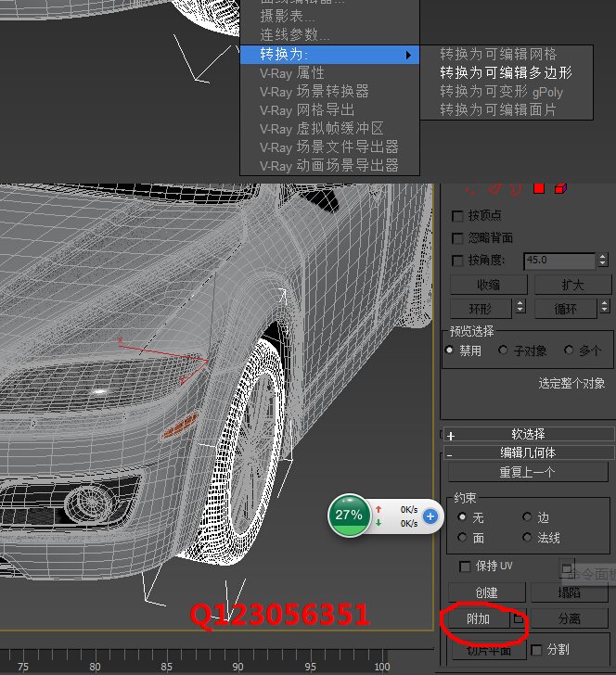Open 保持 UV settings box icon
The height and width of the screenshot is (675, 616).
point(567,567)
